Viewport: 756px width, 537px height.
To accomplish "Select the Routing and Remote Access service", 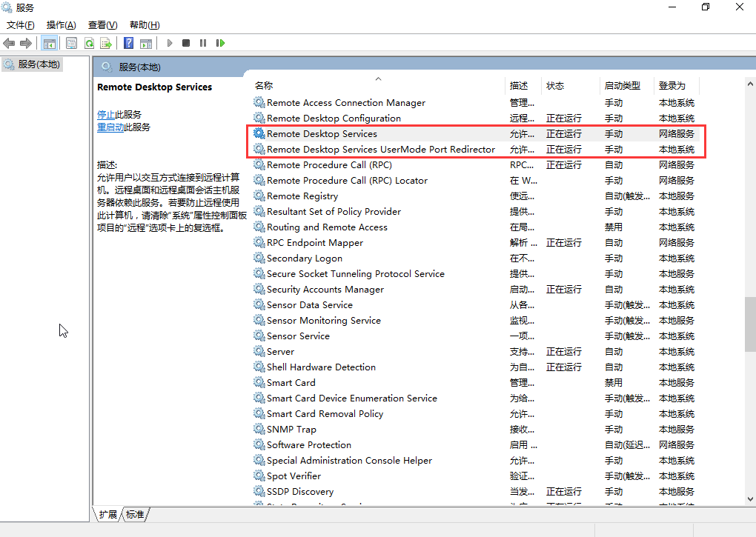I will pyautogui.click(x=475, y=227).
